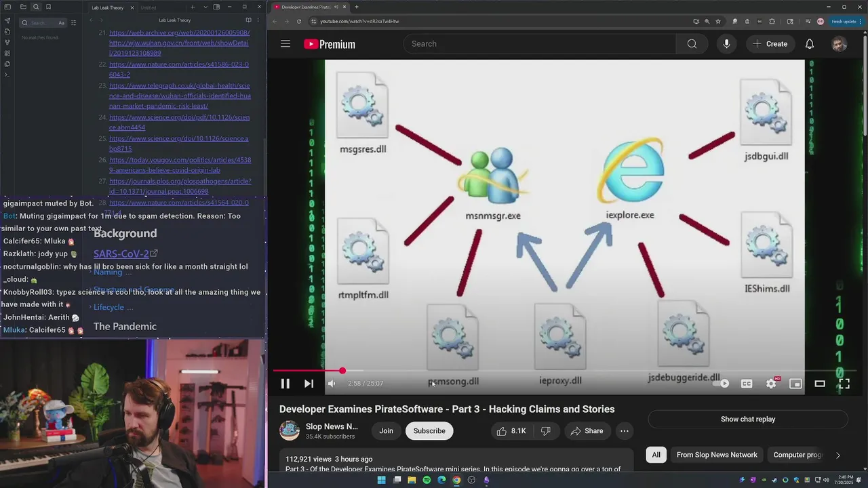Viewport: 868px width, 488px height.
Task: Reload the browser page
Action: tap(298, 21)
